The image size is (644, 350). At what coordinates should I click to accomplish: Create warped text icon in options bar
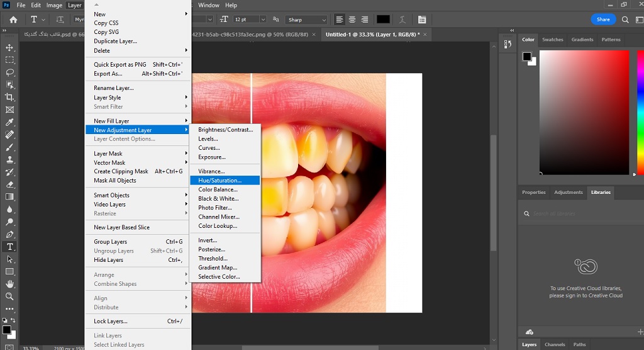click(x=402, y=20)
